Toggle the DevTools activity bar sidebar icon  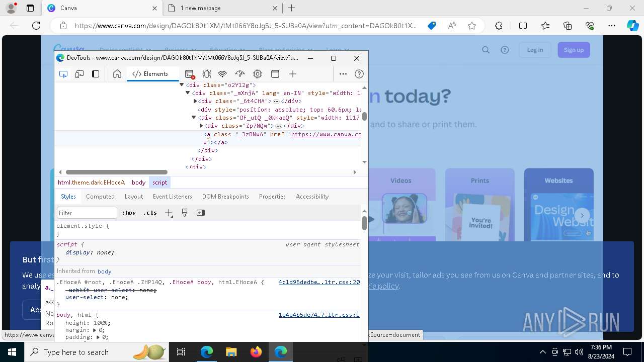pyautogui.click(x=96, y=74)
